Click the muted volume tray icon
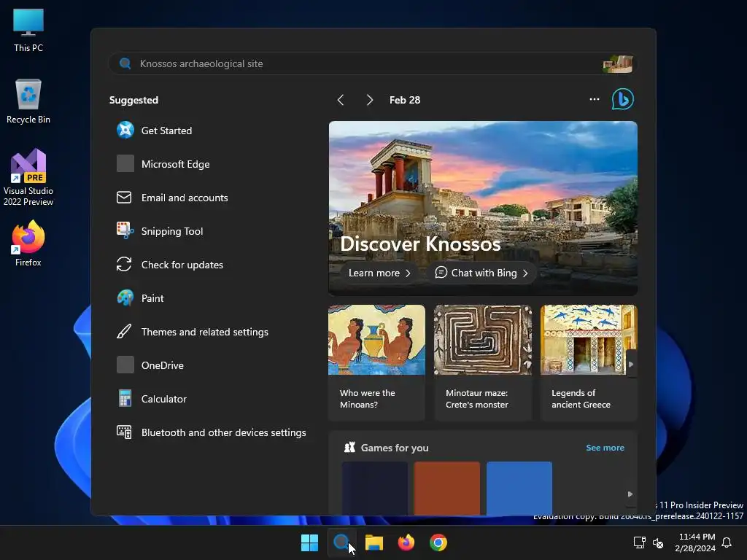 [658, 542]
